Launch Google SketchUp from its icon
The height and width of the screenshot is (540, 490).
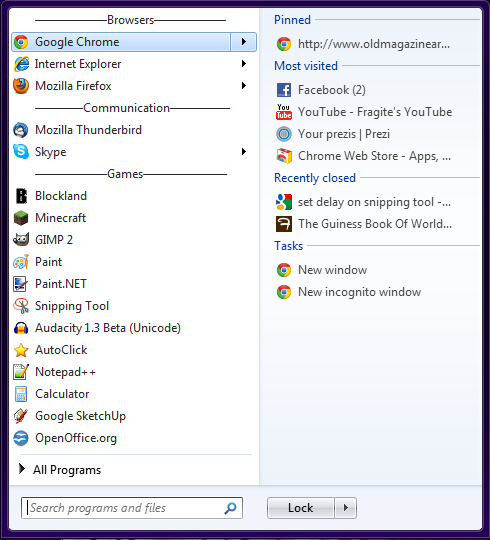tap(21, 416)
